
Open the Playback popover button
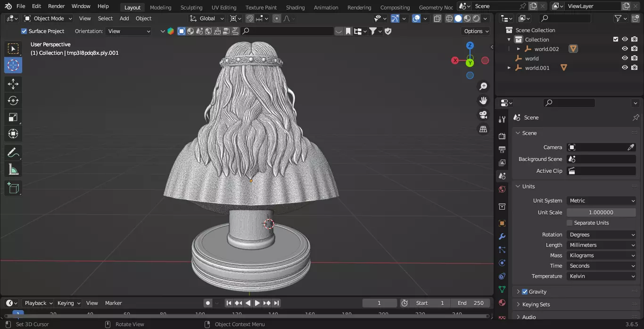click(38, 303)
